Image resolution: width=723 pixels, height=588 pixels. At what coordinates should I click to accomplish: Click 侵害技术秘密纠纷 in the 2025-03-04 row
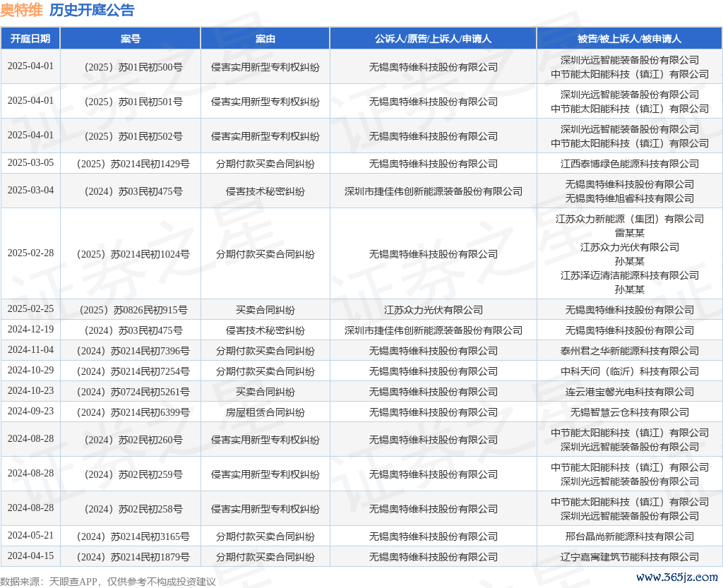265,192
